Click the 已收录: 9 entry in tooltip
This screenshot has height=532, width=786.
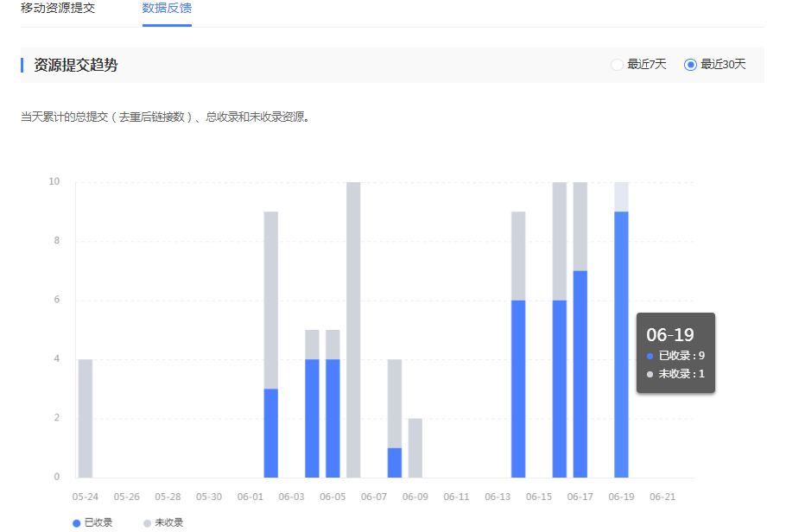pos(679,355)
